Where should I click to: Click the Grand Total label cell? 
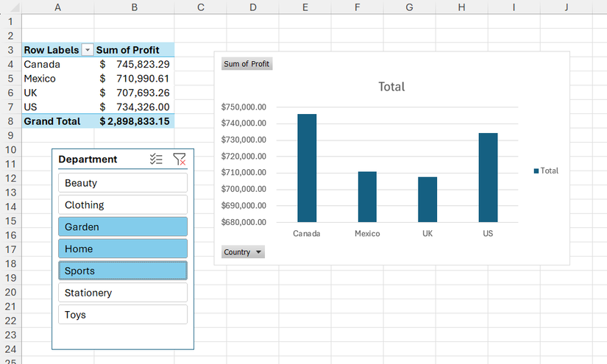tap(57, 121)
